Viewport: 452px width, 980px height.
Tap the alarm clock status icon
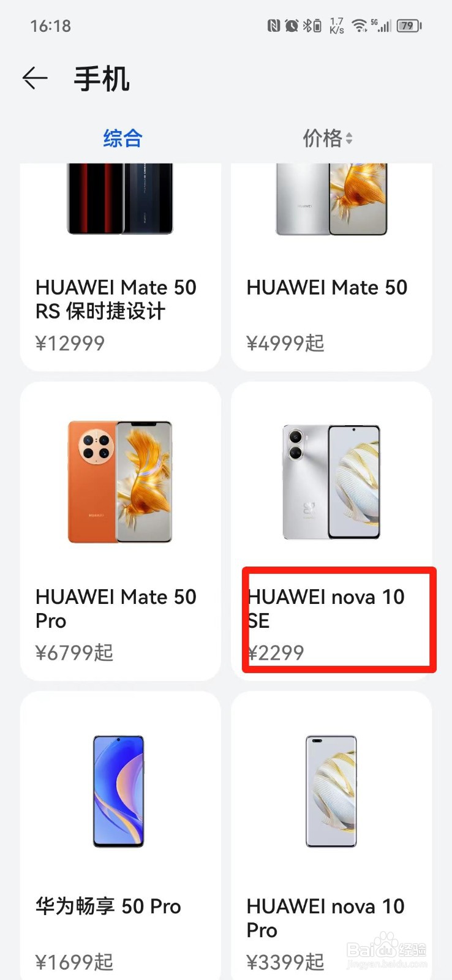point(292,26)
